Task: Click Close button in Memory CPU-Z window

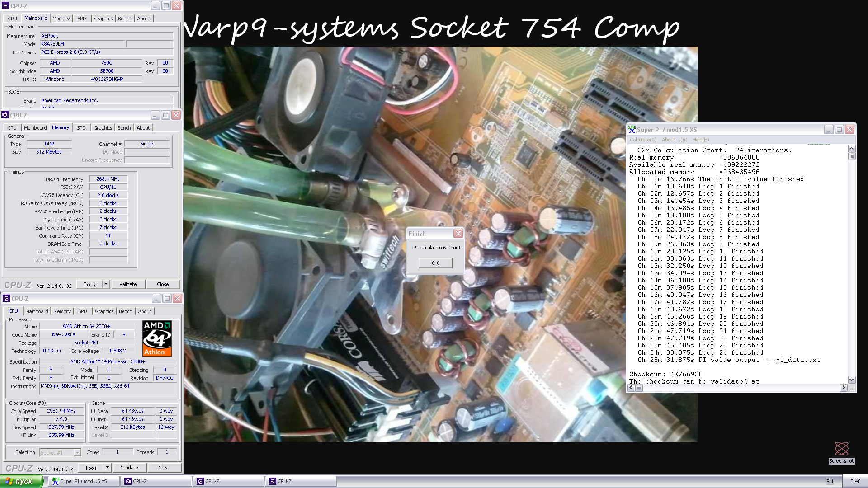Action: [163, 284]
